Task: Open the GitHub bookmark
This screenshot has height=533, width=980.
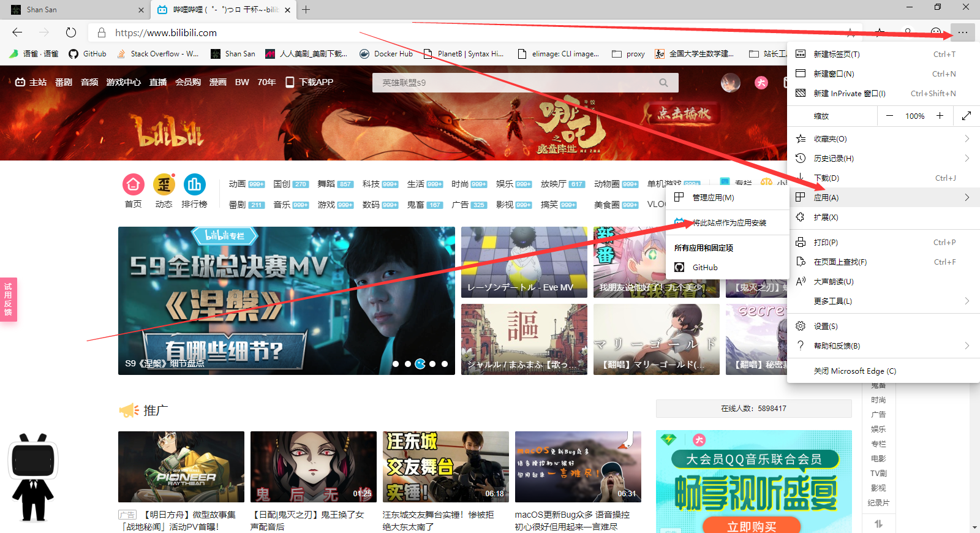Action: coord(87,54)
